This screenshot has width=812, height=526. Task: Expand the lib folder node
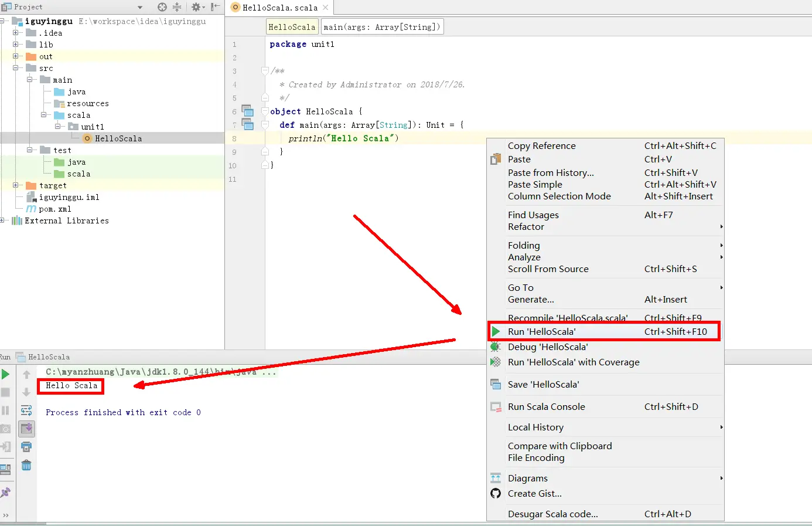click(x=16, y=45)
